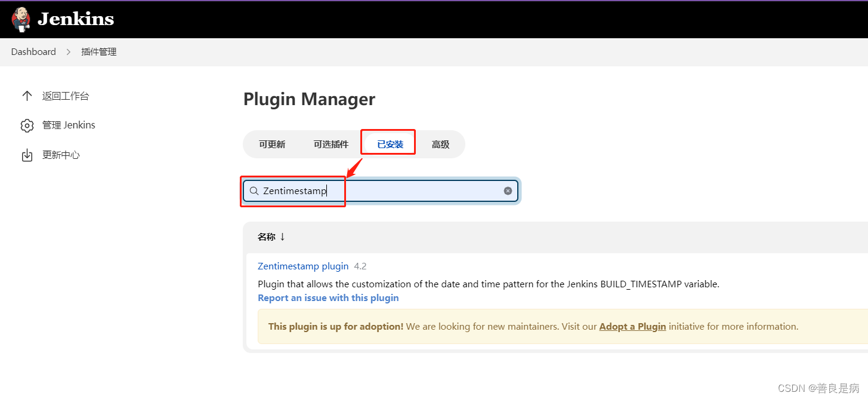Screen dimensions: 868x399
Task: Open Jenkins home via the Jenkins title text
Action: pyautogui.click(x=76, y=19)
